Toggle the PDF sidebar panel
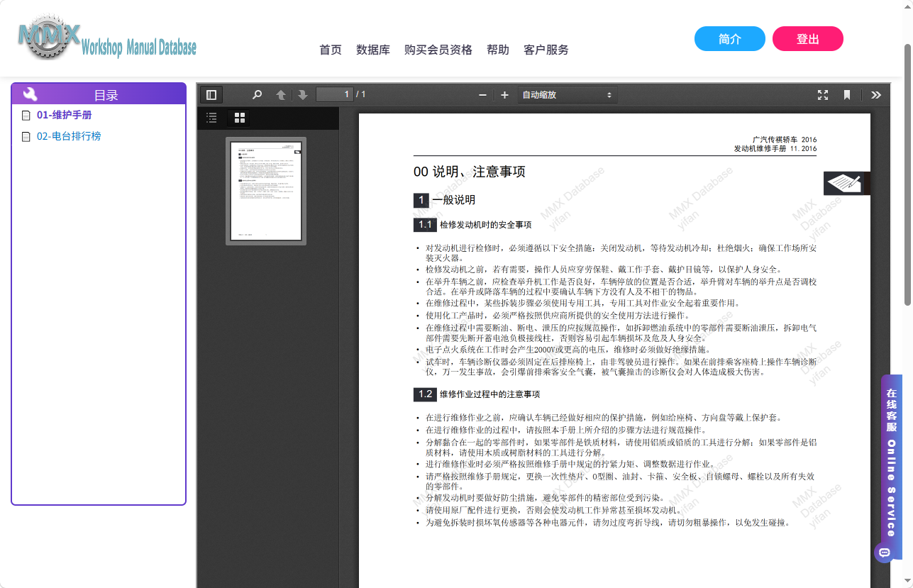This screenshot has width=913, height=588. 211,94
